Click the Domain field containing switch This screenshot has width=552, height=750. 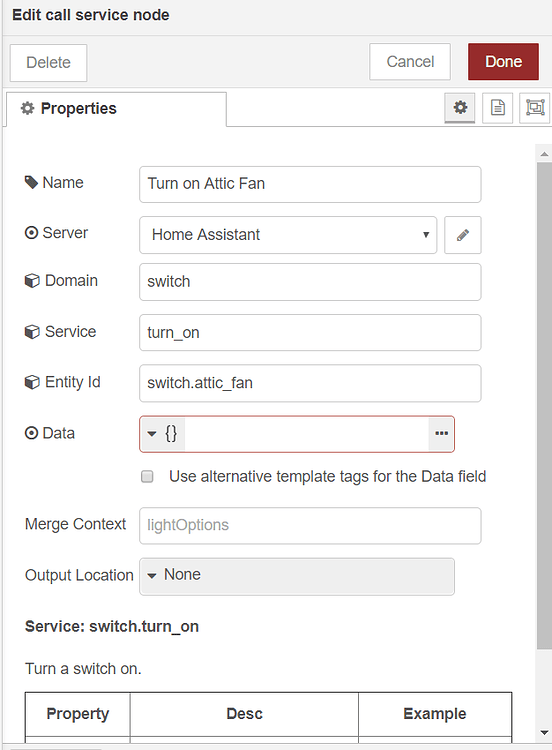tap(310, 282)
